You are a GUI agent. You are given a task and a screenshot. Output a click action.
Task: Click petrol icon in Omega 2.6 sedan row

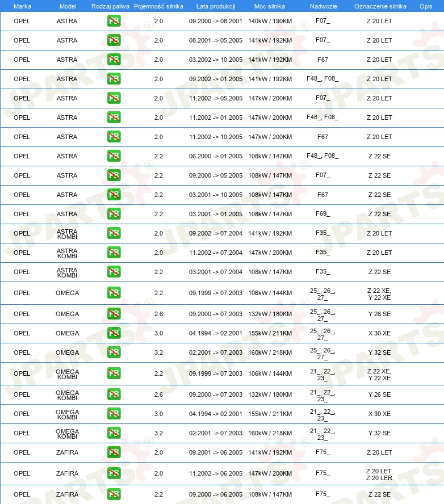click(x=114, y=314)
